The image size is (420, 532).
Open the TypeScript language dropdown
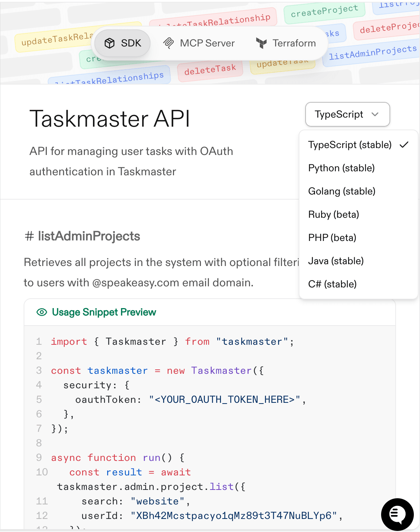(x=347, y=114)
